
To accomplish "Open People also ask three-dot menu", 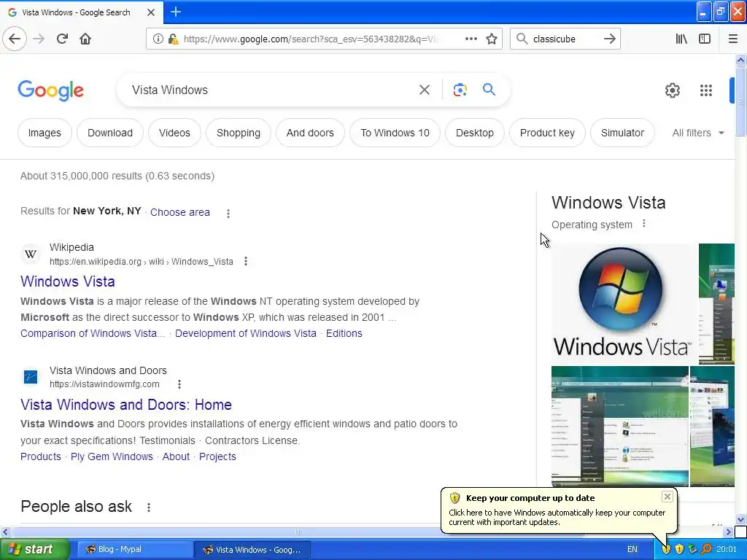I will tap(149, 507).
